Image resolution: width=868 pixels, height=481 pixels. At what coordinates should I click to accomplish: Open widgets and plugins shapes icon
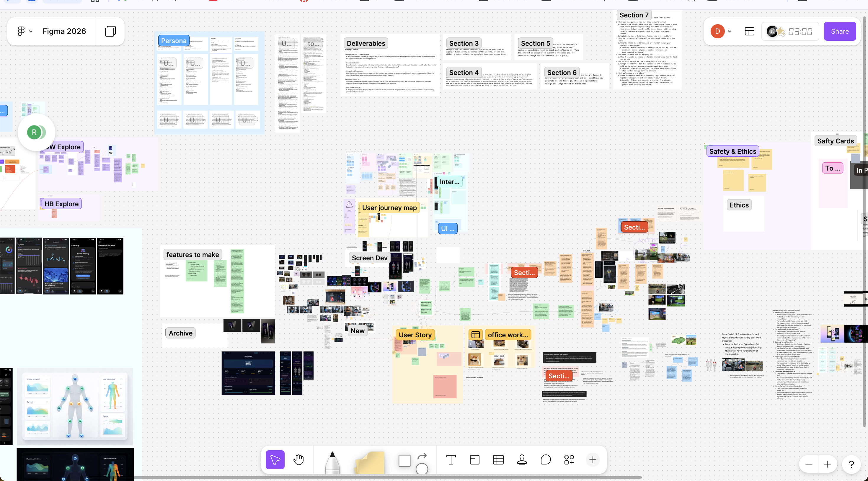(569, 460)
